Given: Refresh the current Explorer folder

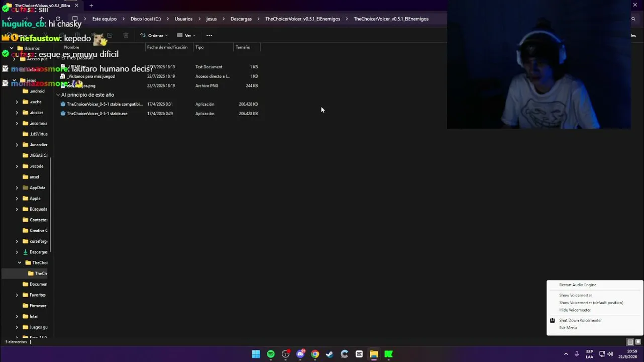Looking at the screenshot, I should (58, 19).
